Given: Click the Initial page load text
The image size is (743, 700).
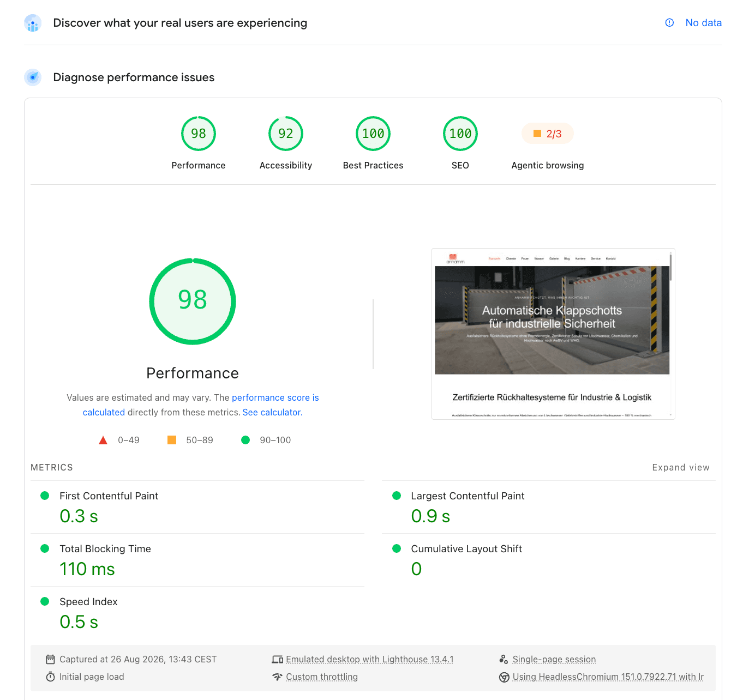Looking at the screenshot, I should (92, 677).
